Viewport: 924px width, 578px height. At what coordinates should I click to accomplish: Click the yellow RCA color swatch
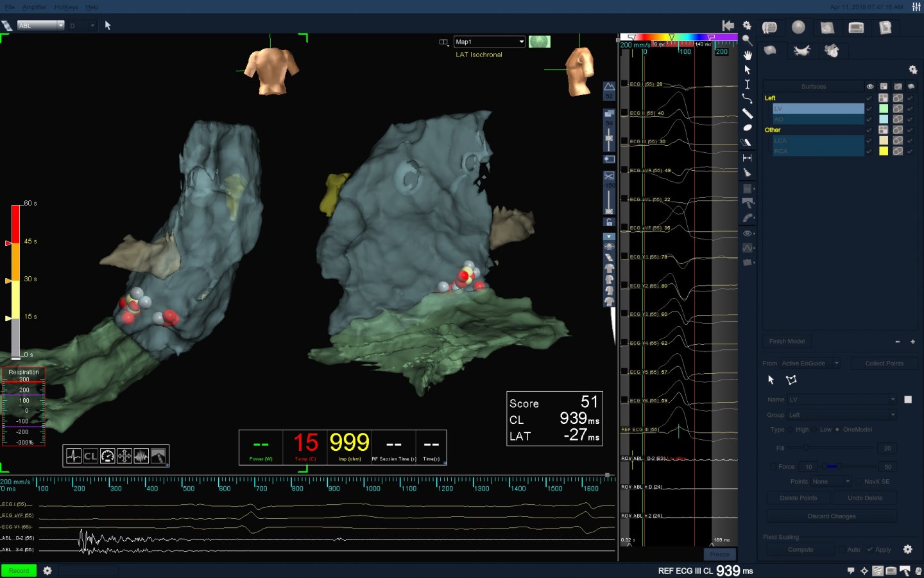pos(884,151)
